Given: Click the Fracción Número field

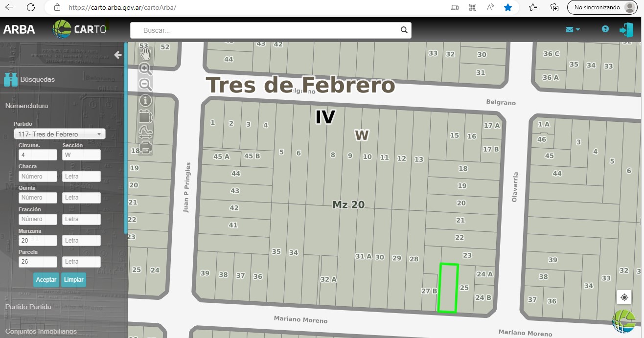Looking at the screenshot, I should (x=38, y=219).
